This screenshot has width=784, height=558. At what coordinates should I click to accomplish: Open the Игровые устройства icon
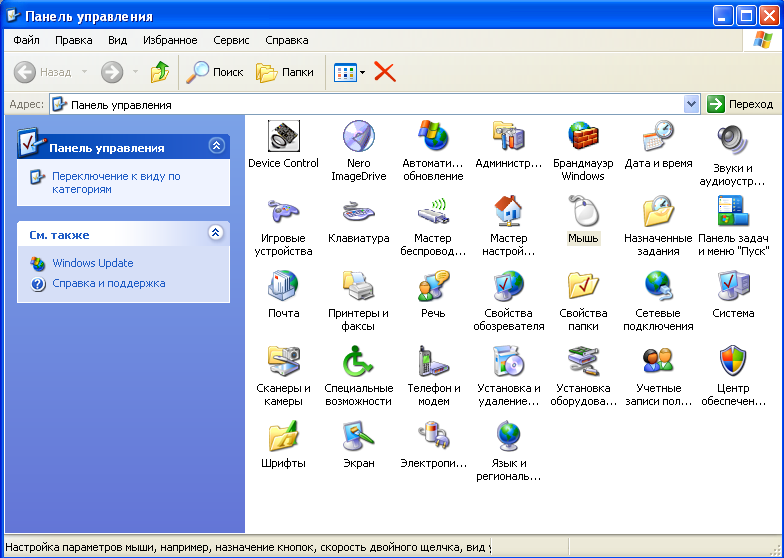click(x=284, y=211)
